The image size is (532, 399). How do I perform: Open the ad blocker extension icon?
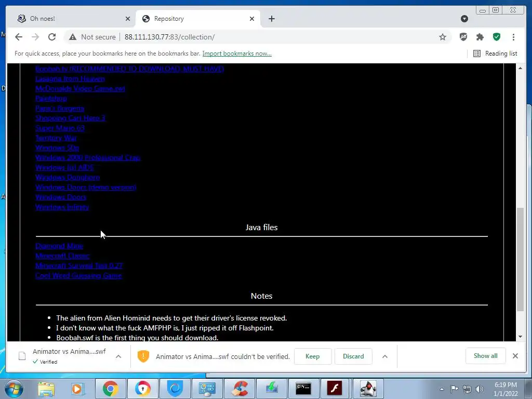[x=463, y=37]
